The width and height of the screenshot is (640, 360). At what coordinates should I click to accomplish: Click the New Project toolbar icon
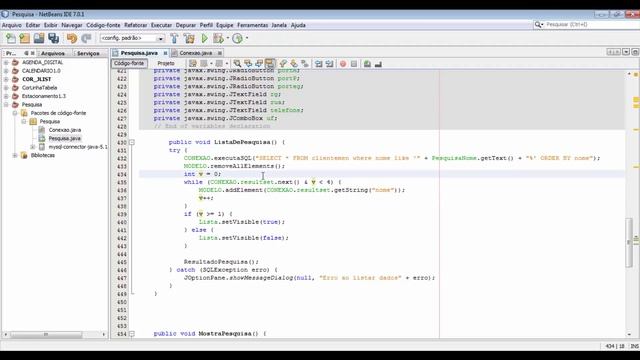coord(24,38)
